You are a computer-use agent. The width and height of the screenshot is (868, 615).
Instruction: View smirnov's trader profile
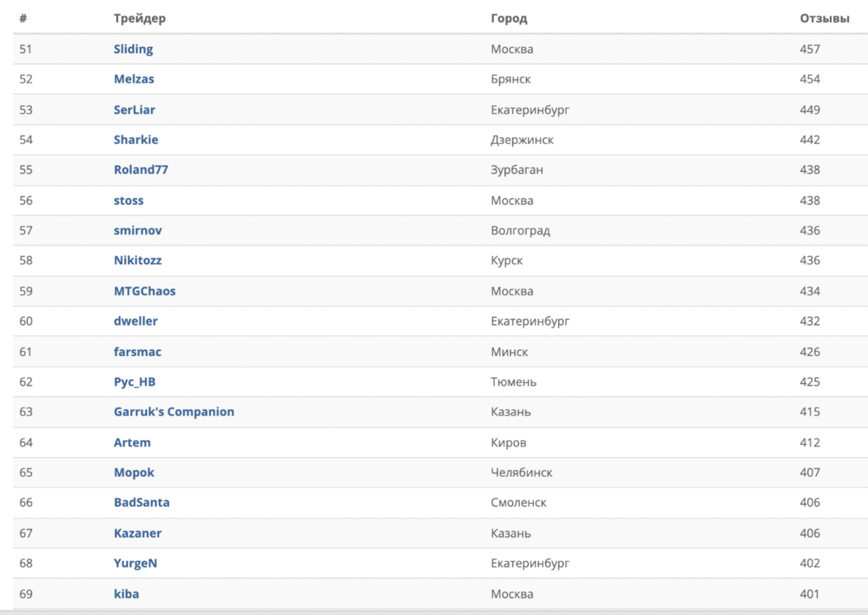(137, 231)
